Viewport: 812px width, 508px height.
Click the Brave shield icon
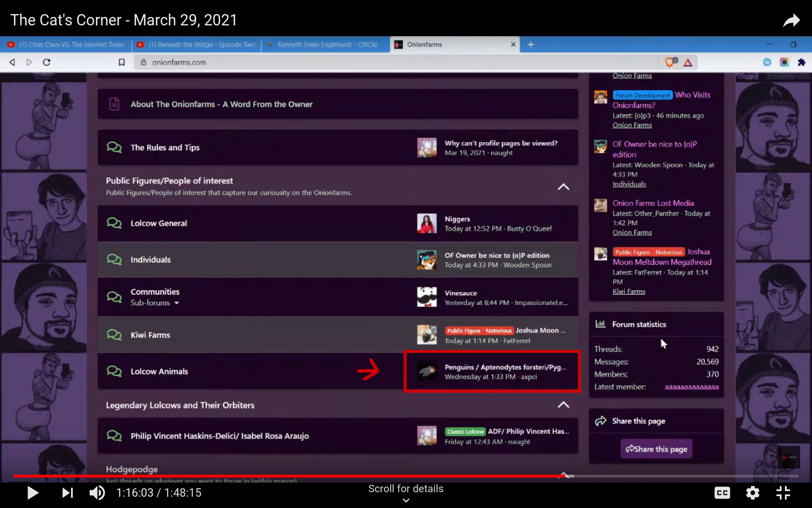coord(670,62)
